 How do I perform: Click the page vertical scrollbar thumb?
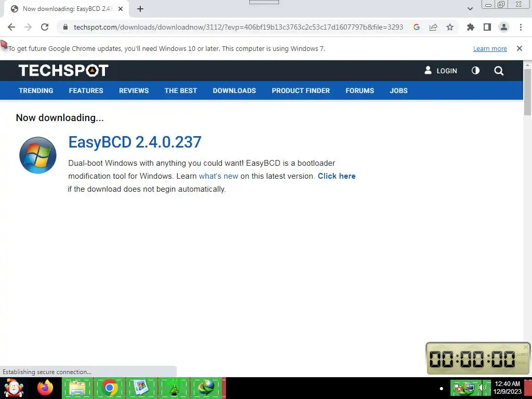coord(527,91)
